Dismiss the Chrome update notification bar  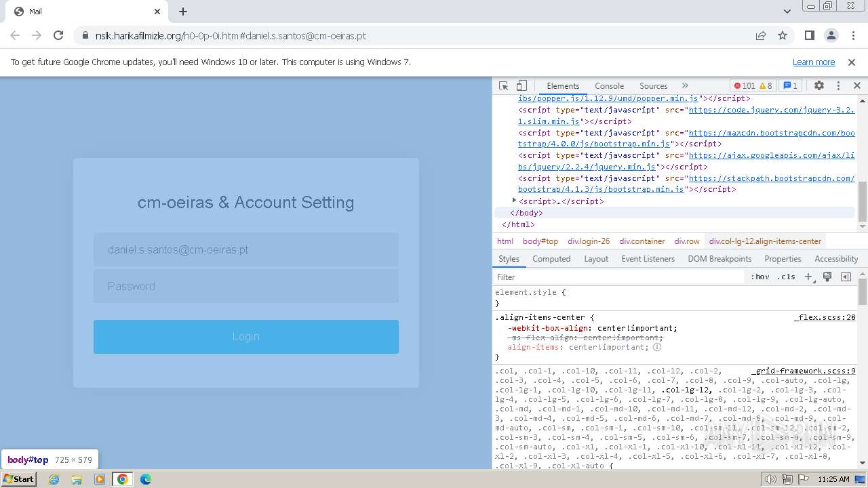tap(852, 62)
